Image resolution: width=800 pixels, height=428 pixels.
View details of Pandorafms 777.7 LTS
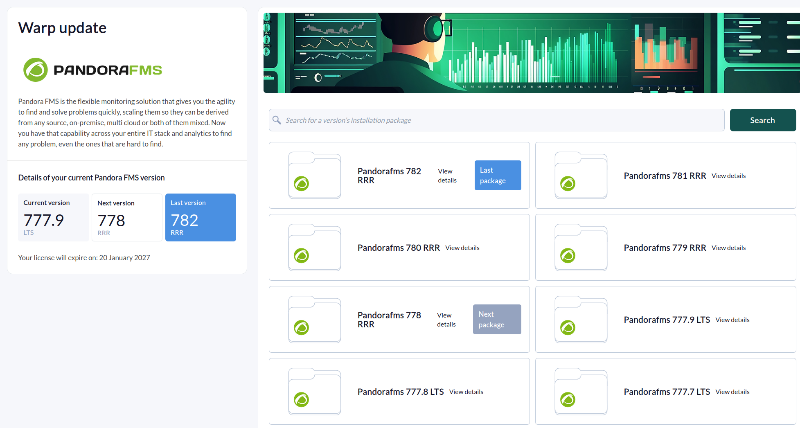click(x=732, y=392)
